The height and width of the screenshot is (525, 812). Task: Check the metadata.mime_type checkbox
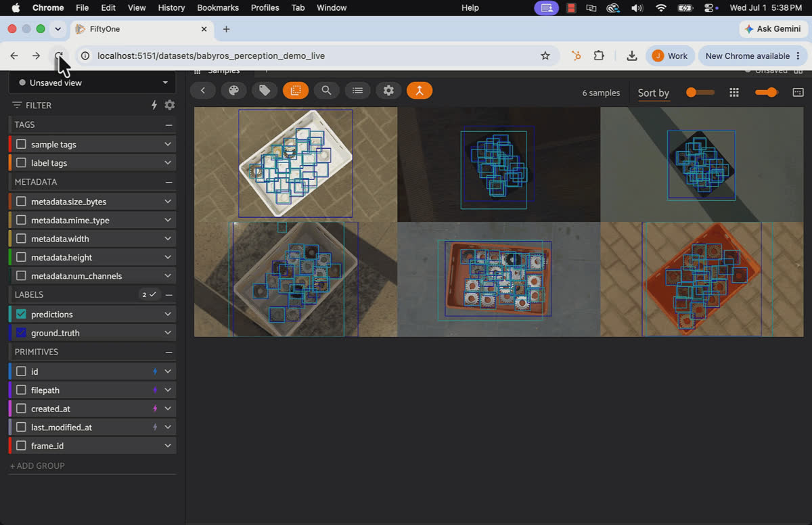coord(22,221)
